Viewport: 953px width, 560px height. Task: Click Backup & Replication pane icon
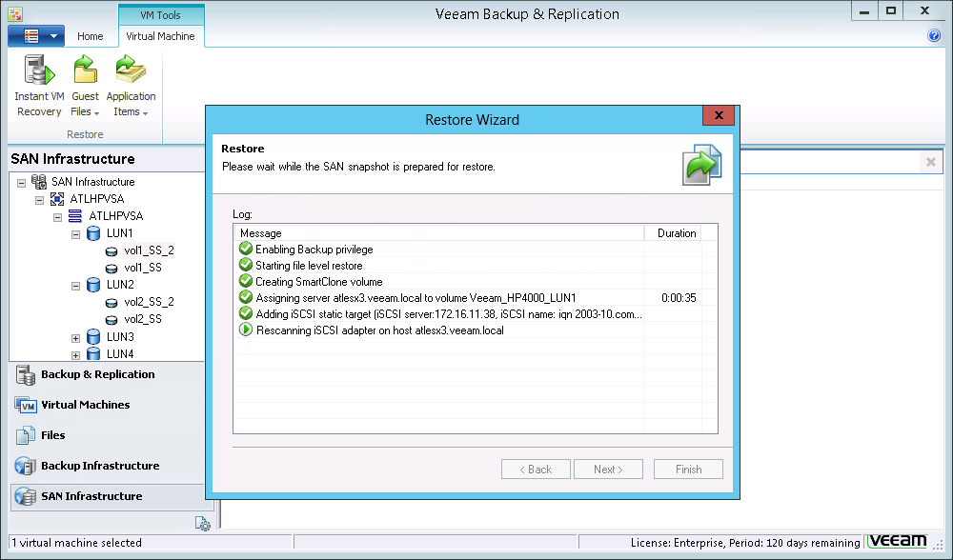pos(26,375)
